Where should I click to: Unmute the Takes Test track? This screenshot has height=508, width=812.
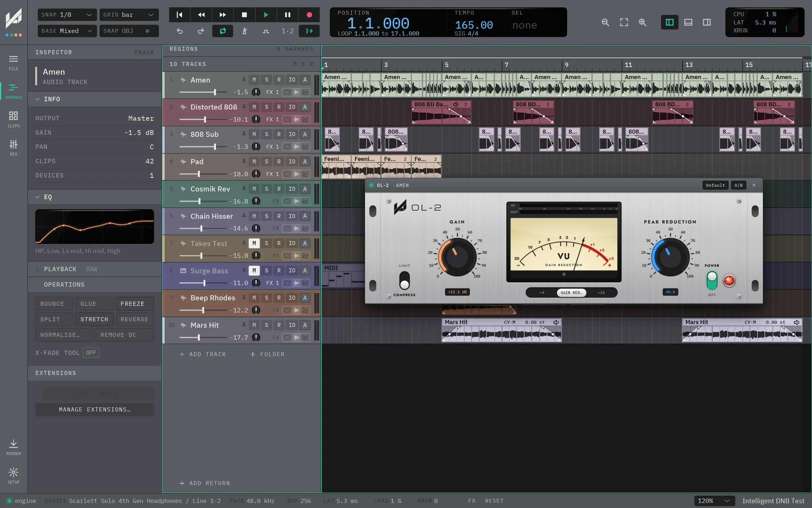point(254,243)
